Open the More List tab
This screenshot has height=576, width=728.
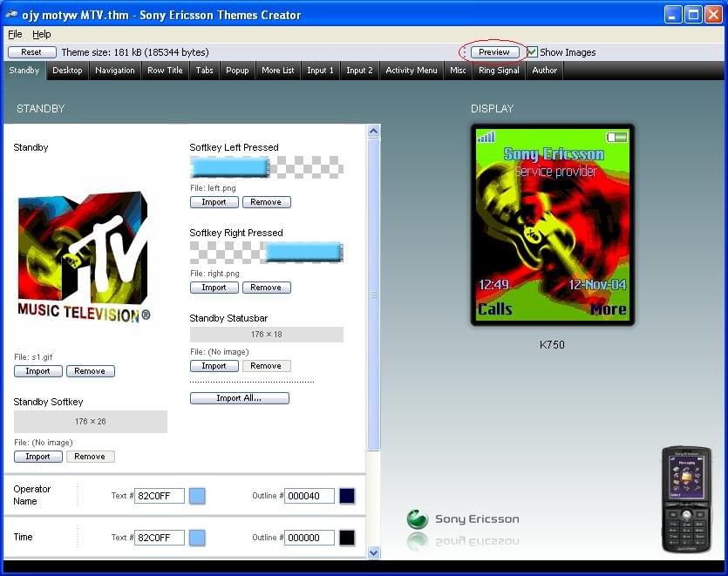[277, 71]
